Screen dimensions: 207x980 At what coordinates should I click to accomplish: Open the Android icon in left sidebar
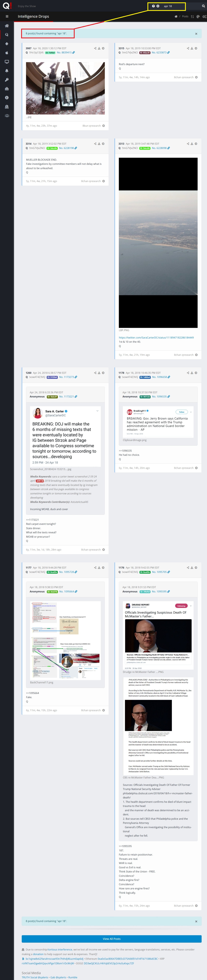tap(7, 44)
